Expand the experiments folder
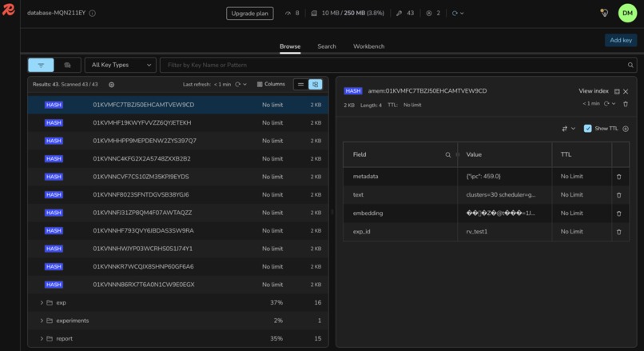The width and height of the screenshot is (644, 351). pos(42,321)
